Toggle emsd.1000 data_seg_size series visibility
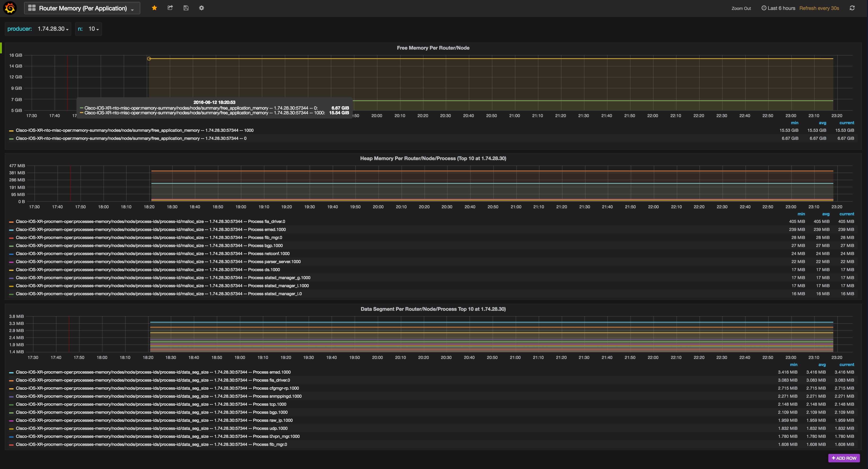 tap(153, 372)
